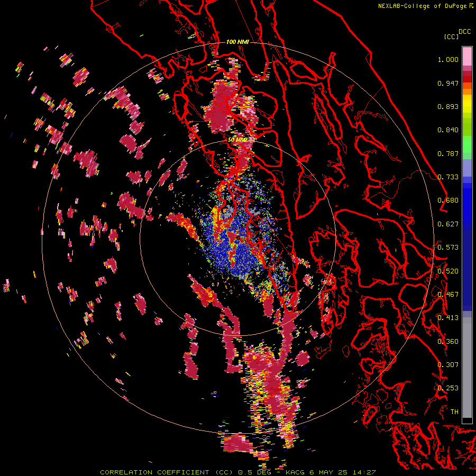476x476 pixels.
Task: Click the light pink top segment of color bar
Action: pos(467,56)
